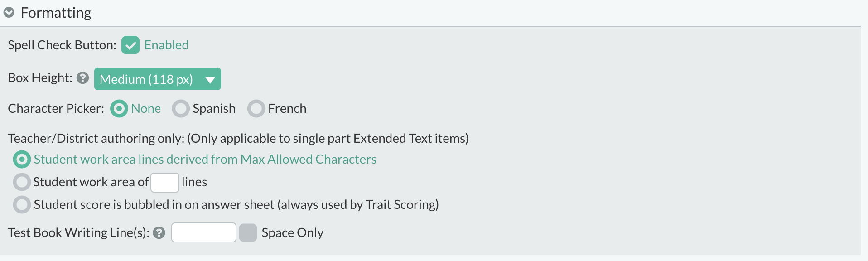Click the student work area lines input box
This screenshot has height=261, width=868.
tap(165, 183)
